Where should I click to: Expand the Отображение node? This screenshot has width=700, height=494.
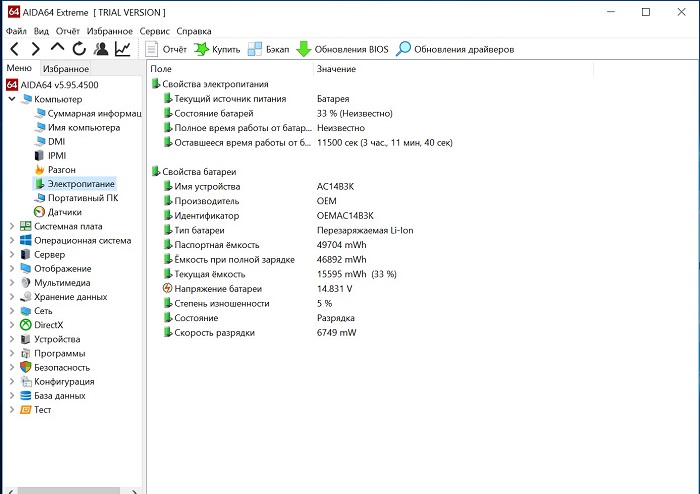point(12,269)
